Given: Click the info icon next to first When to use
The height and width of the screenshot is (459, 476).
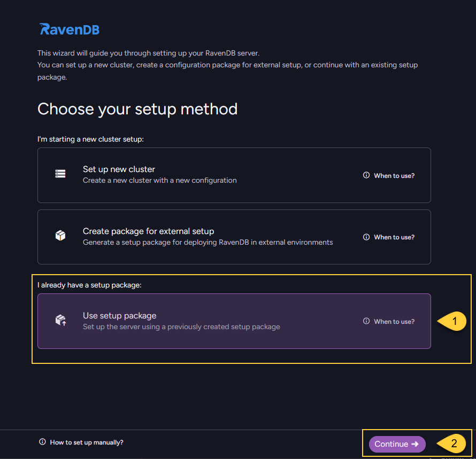Looking at the screenshot, I should pyautogui.click(x=366, y=175).
